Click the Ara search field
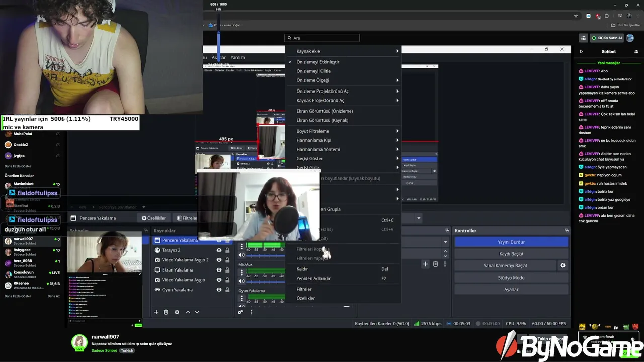644x362 pixels. 322,38
